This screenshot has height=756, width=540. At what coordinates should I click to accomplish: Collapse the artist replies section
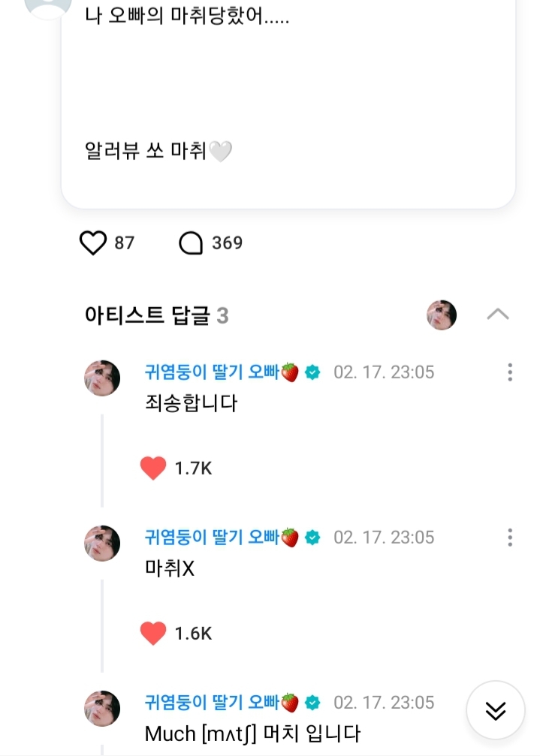[497, 315]
